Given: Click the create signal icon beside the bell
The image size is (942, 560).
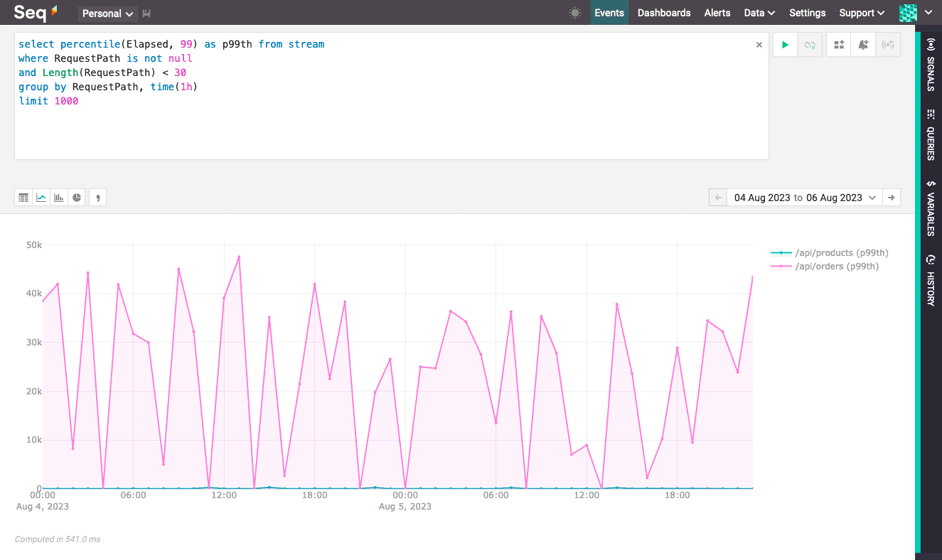Looking at the screenshot, I should [x=888, y=45].
